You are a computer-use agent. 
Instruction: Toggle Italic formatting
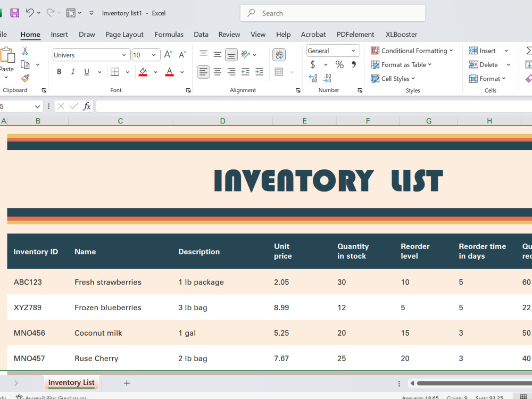click(72, 72)
